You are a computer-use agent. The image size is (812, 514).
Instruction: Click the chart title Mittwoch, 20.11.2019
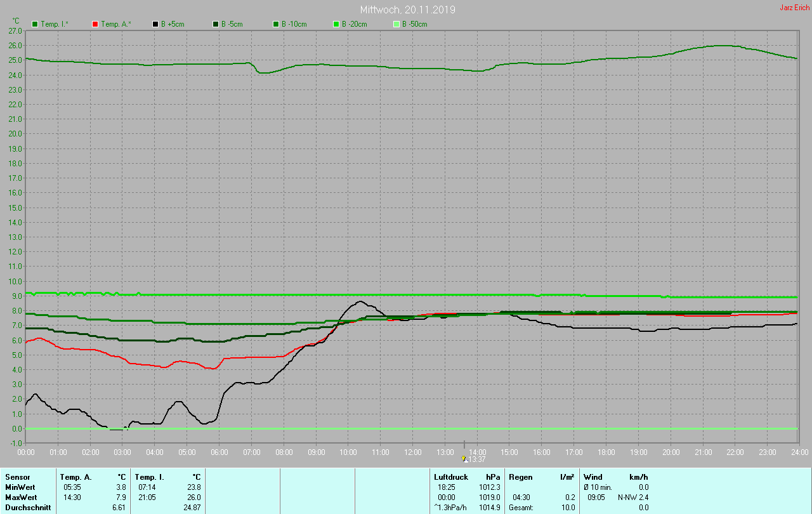(x=407, y=10)
